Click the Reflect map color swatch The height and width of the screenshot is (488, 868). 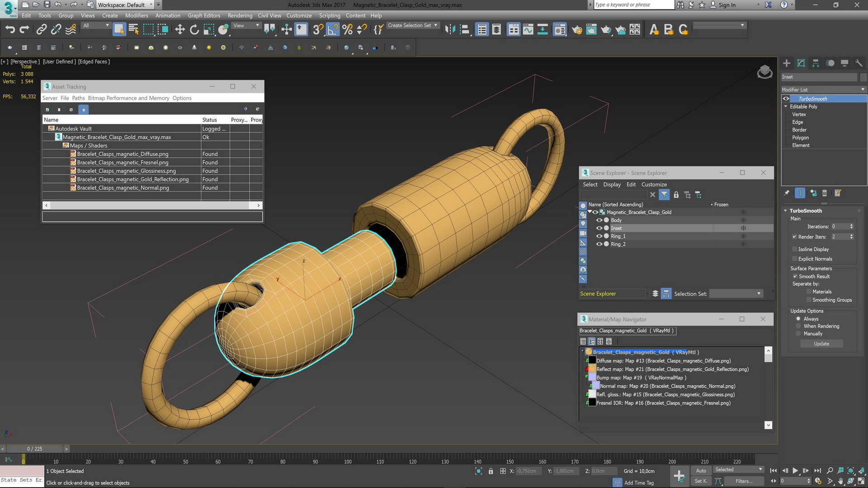[x=592, y=369]
